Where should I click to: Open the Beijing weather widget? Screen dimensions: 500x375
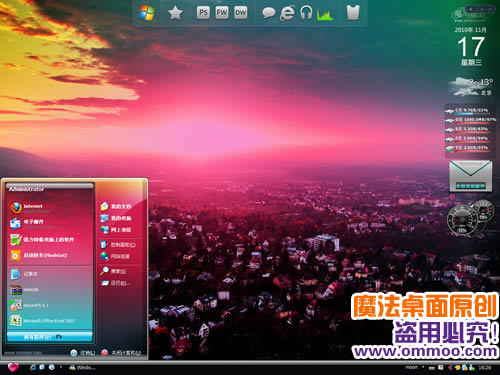point(471,87)
